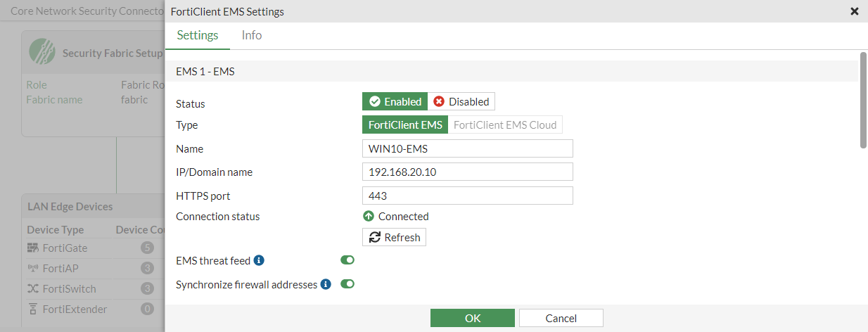Screen dimensions: 868x332
Task: Set Status to Disabled
Action: pos(461,102)
